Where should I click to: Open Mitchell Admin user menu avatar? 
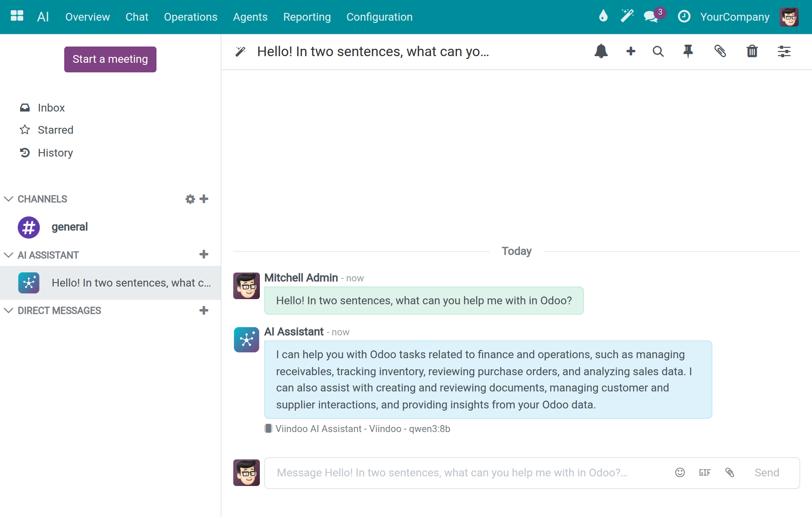pos(789,17)
